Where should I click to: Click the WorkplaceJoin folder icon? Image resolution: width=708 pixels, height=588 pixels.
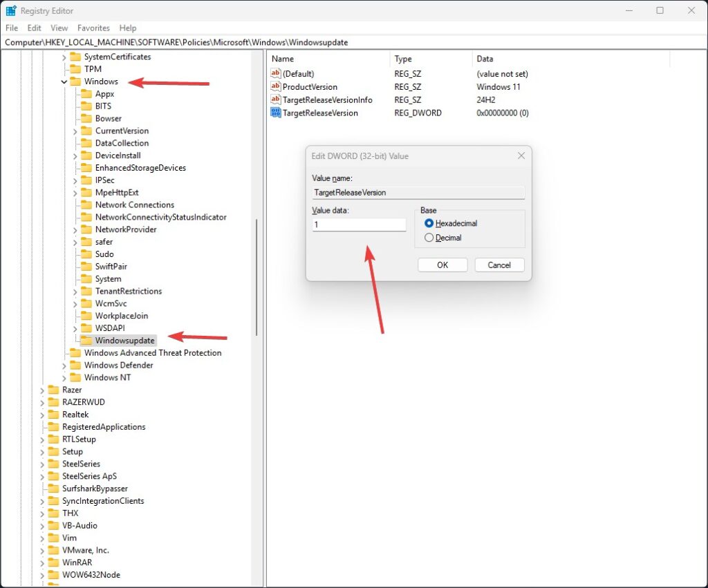(86, 316)
